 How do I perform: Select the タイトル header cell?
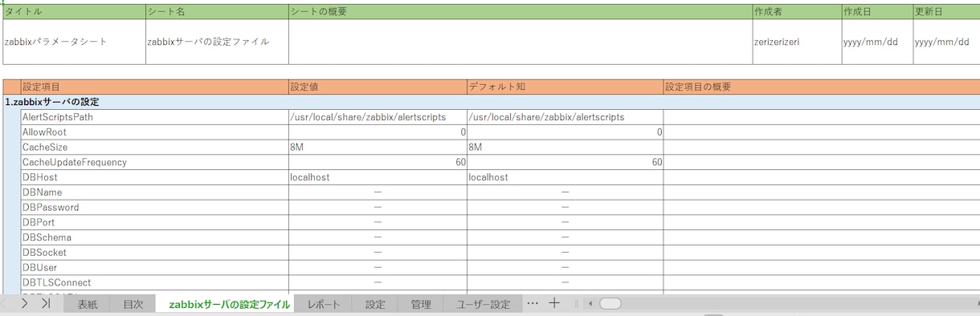pos(74,12)
